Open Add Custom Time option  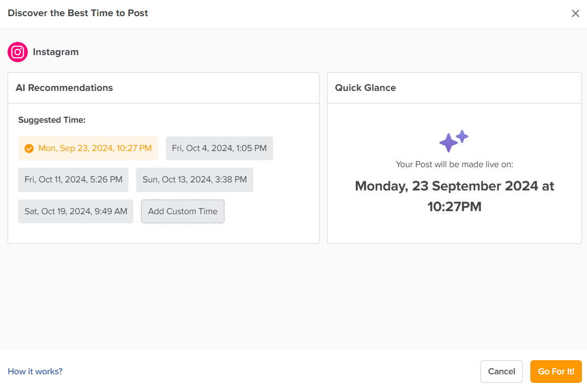tap(183, 211)
